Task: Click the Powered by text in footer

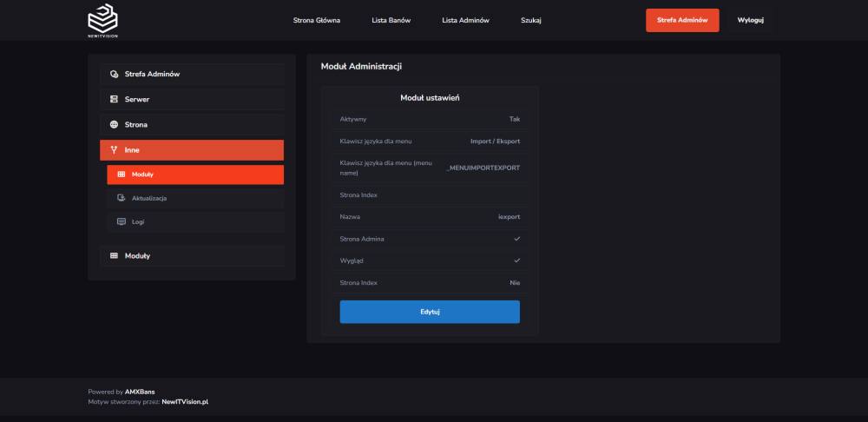Action: pos(106,392)
